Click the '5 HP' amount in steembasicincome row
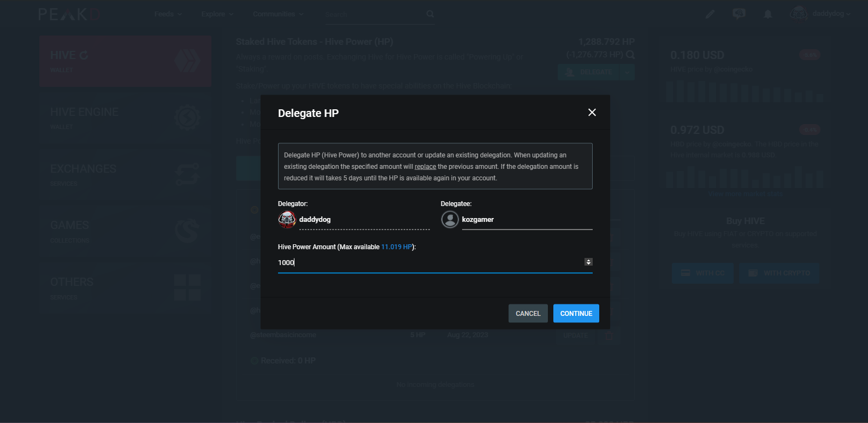The width and height of the screenshot is (868, 423). point(418,335)
